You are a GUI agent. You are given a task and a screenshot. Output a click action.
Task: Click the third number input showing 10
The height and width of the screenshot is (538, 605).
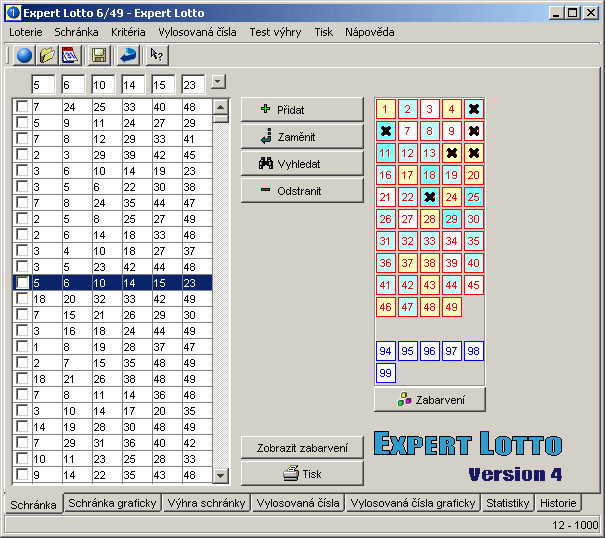[x=103, y=85]
